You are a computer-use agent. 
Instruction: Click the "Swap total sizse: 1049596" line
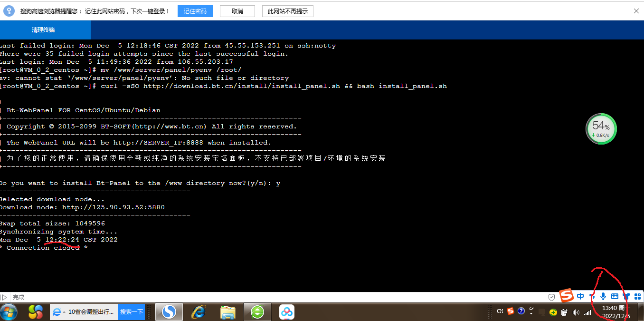(52, 224)
